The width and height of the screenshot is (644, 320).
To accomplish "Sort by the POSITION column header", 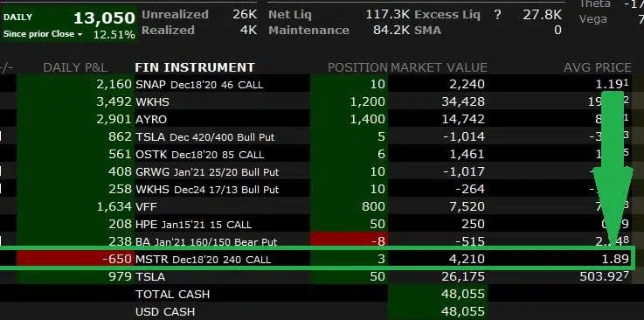I will coord(357,67).
